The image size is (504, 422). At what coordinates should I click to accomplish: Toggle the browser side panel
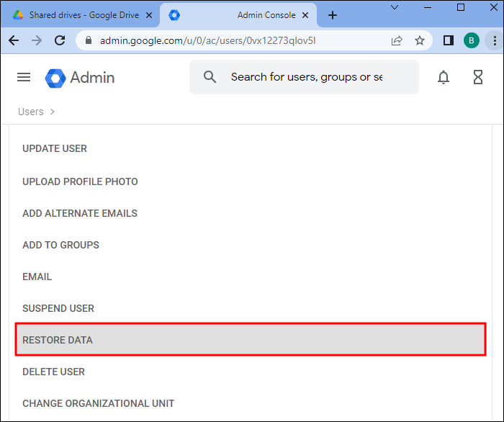pyautogui.click(x=448, y=41)
